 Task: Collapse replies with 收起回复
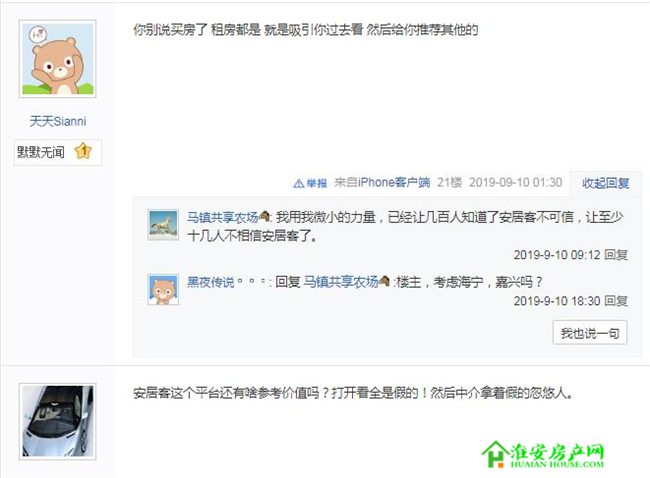[x=606, y=183]
